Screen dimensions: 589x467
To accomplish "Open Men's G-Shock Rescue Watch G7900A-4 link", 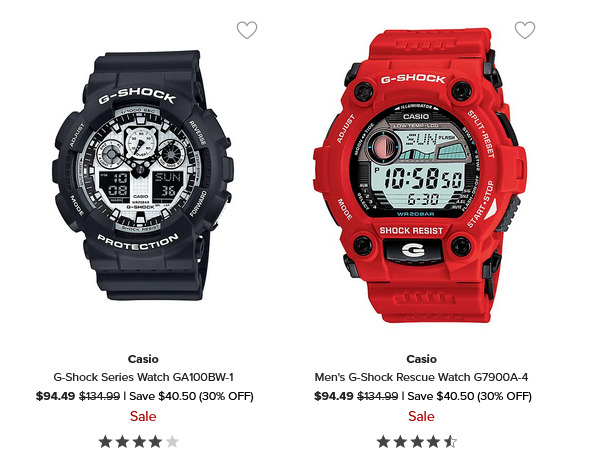I will pos(421,377).
